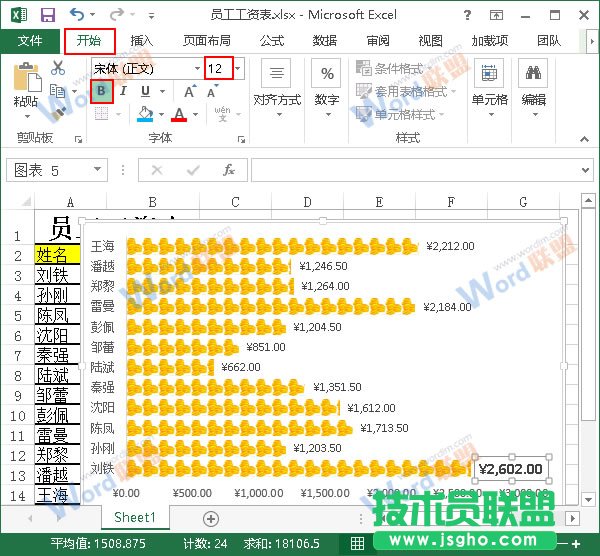Click the Undo arrow icon
The image size is (600, 556).
coord(77,15)
